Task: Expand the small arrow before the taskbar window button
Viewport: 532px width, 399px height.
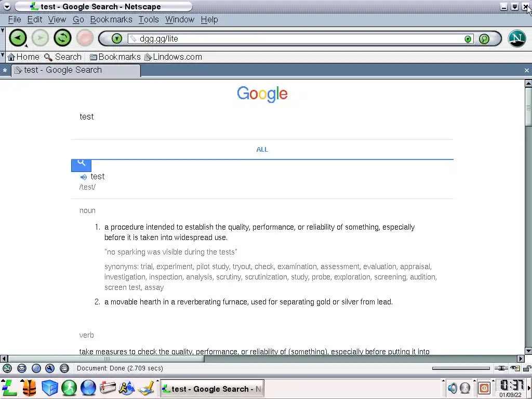Action: [x=157, y=381]
